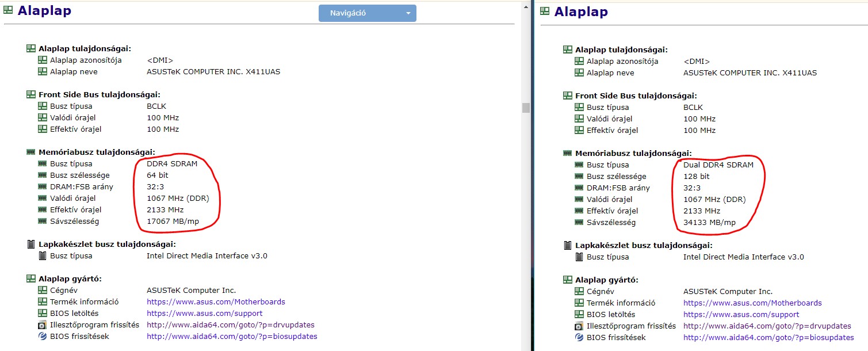Select 'BCLK' bus type value in right report
The height and width of the screenshot is (351, 868).
click(x=693, y=107)
